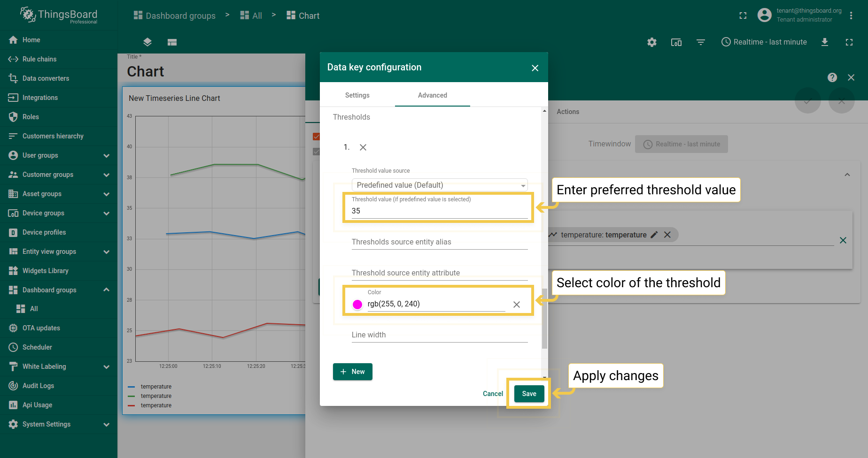Toggle the orange checkbox behind the dialog
Viewport: 868px width, 458px height.
coord(316,137)
